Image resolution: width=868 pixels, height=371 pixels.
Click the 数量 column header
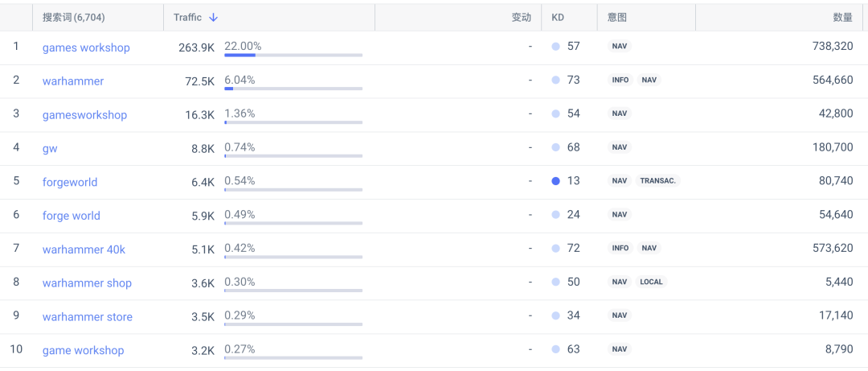click(x=842, y=18)
